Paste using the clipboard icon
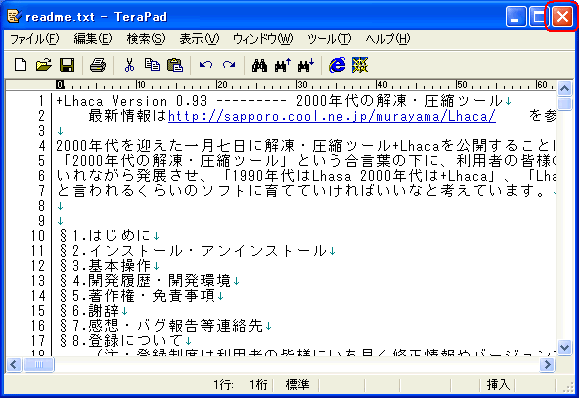 coord(175,65)
